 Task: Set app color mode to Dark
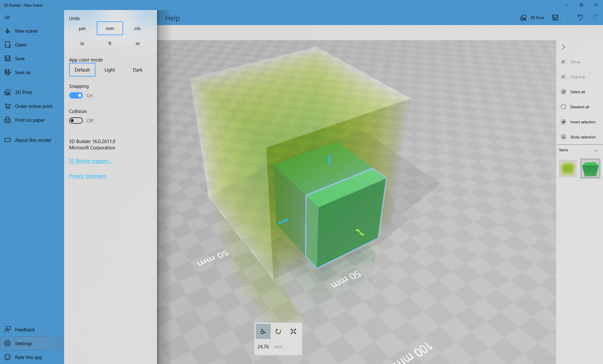pyautogui.click(x=138, y=70)
